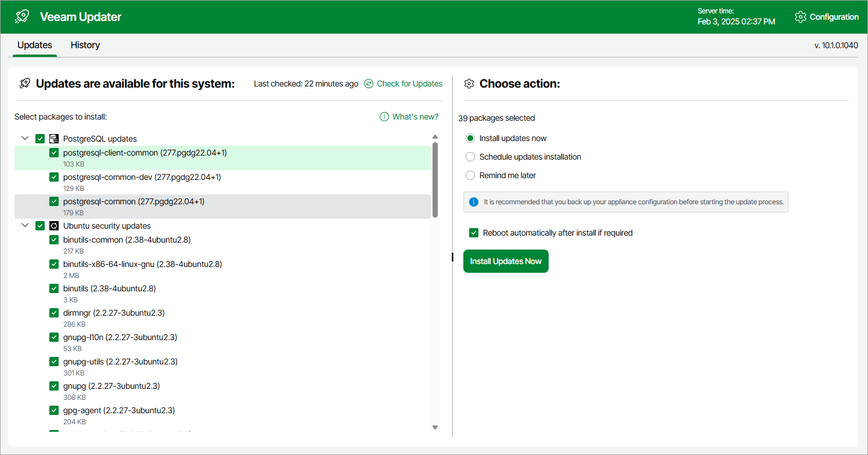Screen dimensions: 868x455
Task: Toggle gnupg-utils package checkbox
Action: 54,362
